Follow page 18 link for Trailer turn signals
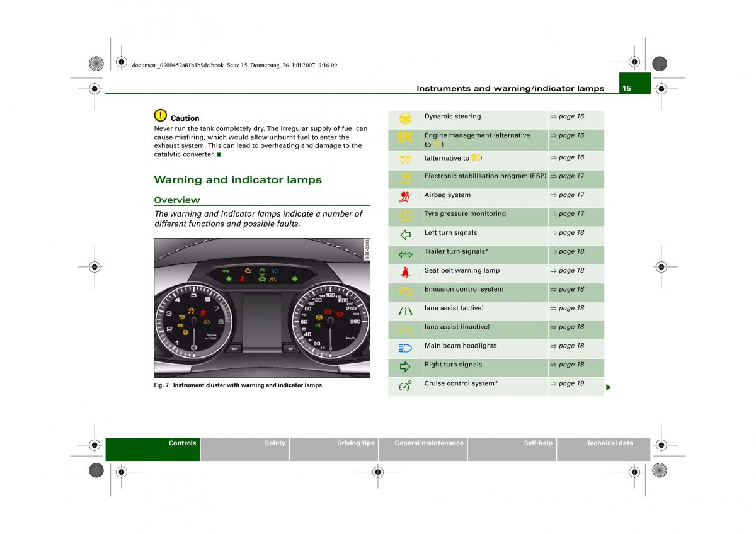 [x=567, y=252]
